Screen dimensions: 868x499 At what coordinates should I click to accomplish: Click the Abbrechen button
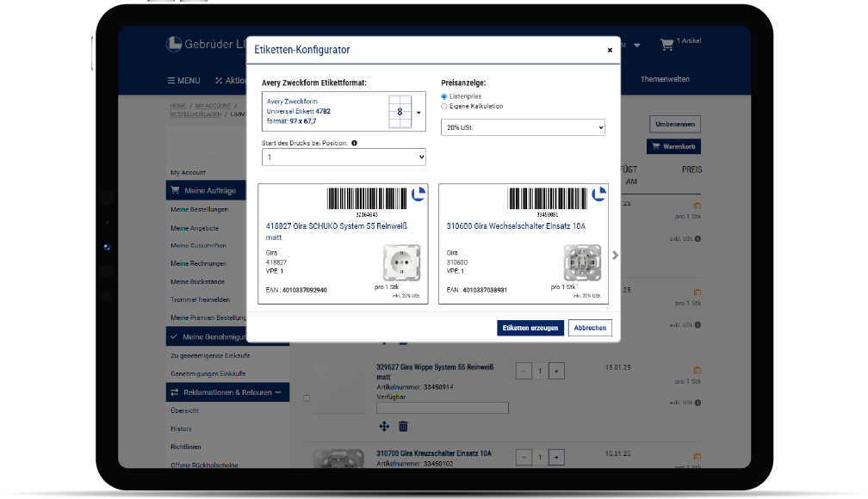[x=591, y=328]
